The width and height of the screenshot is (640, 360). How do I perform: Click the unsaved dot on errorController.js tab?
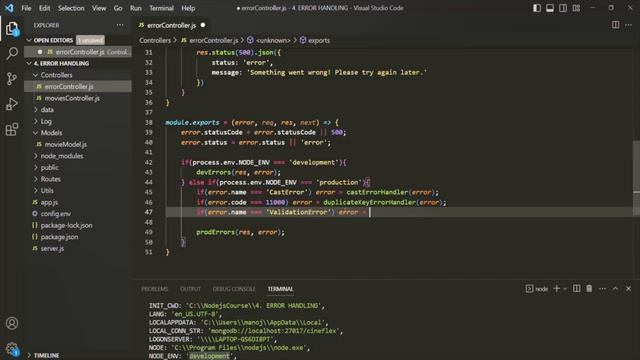(203, 25)
